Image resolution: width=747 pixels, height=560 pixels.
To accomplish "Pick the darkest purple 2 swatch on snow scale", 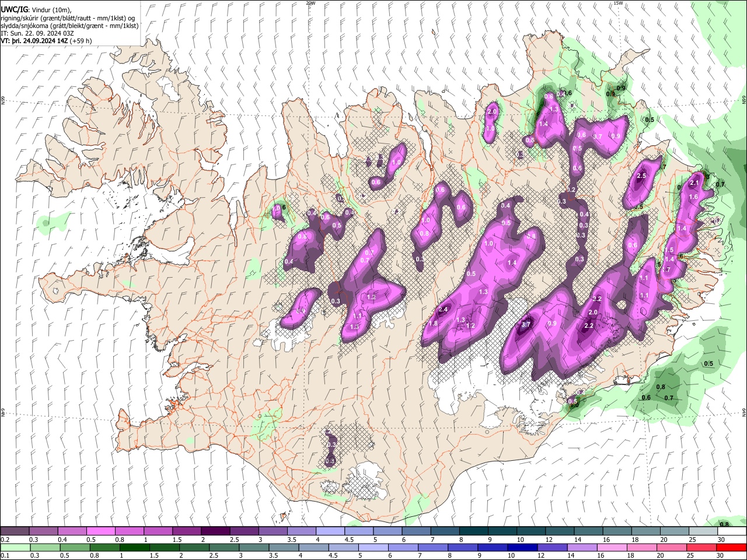I will [x=215, y=531].
